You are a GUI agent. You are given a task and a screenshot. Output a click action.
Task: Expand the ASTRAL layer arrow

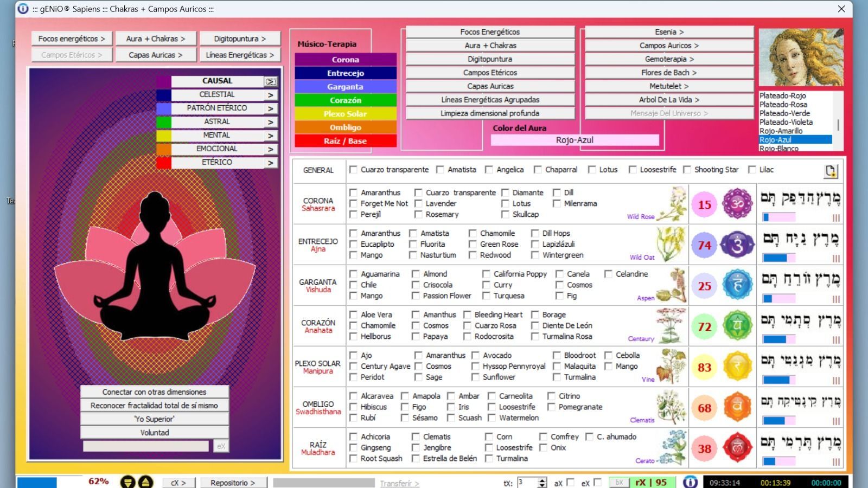click(x=271, y=122)
